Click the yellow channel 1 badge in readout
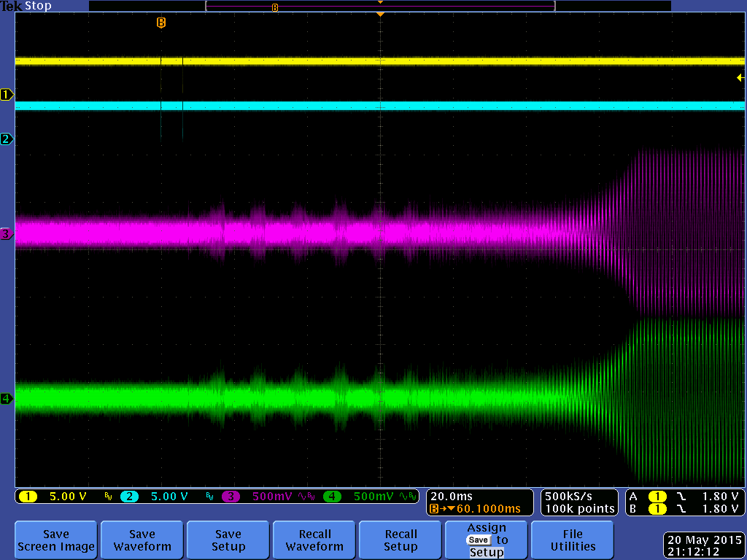This screenshot has height=560, width=747. tap(28, 497)
